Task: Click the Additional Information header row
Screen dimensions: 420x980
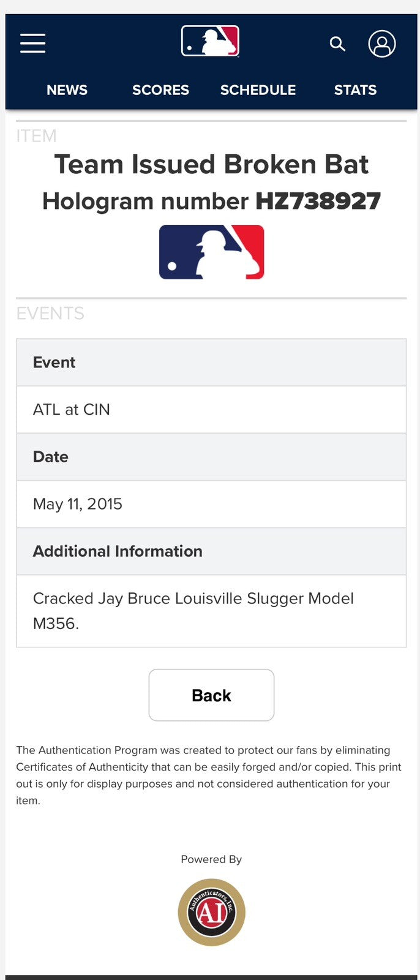Action: point(211,551)
